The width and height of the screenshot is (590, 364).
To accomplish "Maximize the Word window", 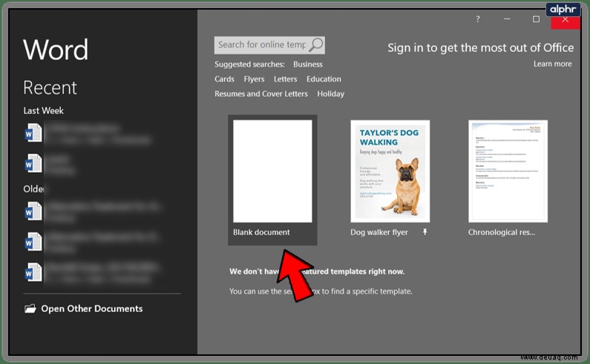I will (536, 19).
